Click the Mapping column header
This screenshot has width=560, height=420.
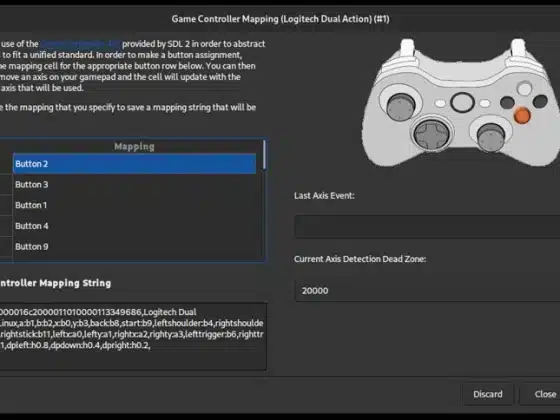(134, 146)
